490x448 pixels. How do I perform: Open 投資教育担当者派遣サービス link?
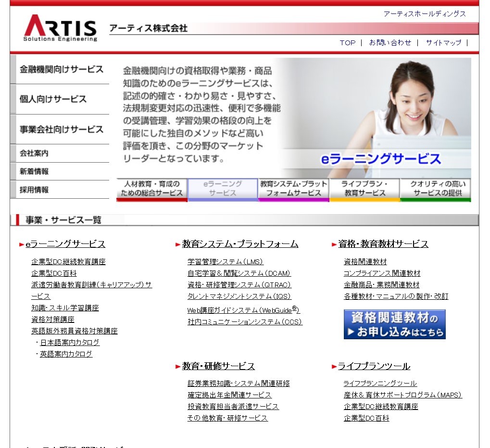pos(233,407)
